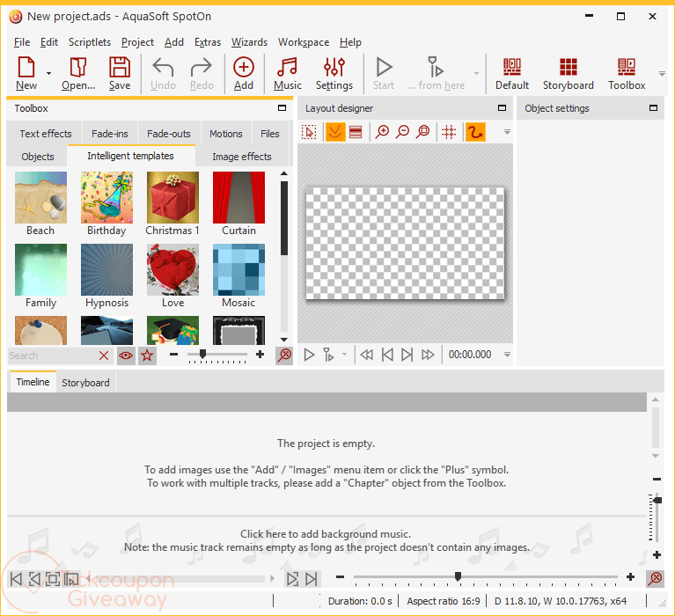The image size is (675, 616).
Task: Toggle the eye visibility filter in Toolbox
Action: (x=126, y=356)
